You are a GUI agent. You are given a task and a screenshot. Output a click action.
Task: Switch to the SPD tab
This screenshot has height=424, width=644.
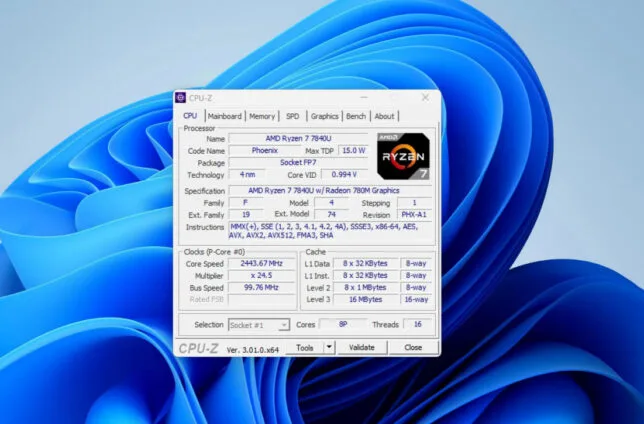pyautogui.click(x=292, y=116)
